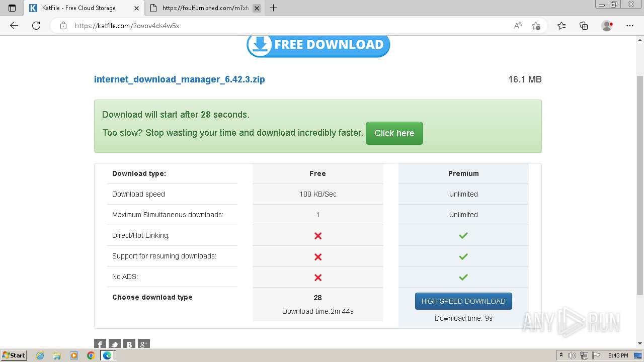Share via VK icon
644x362 pixels.
tap(129, 344)
